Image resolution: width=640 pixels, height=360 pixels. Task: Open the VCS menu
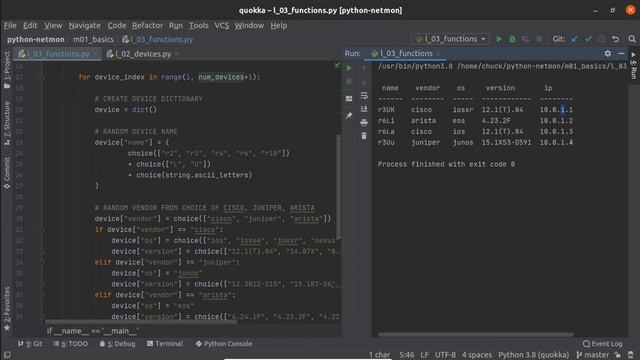pos(222,25)
